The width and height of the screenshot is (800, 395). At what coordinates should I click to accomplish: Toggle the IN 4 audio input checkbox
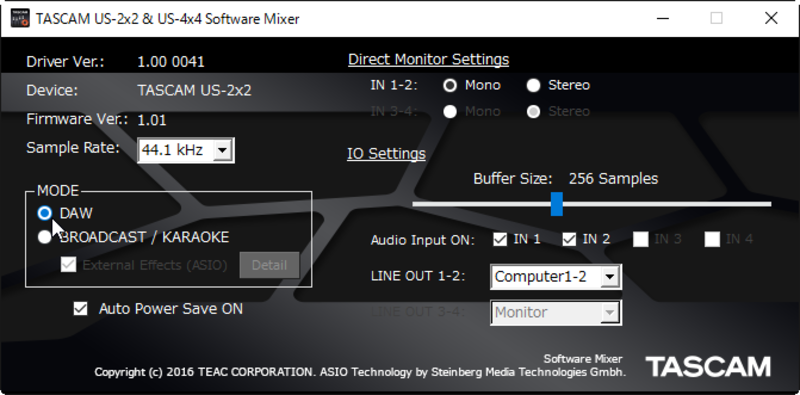click(x=712, y=239)
